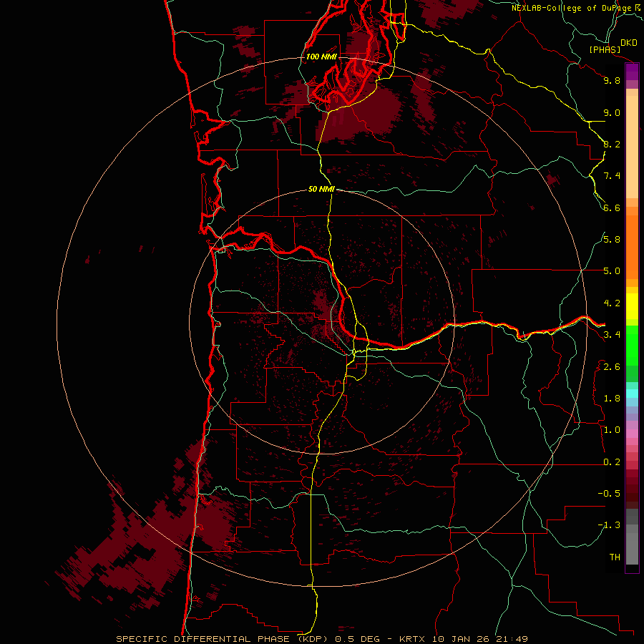The height and width of the screenshot is (644, 644).
Task: Pick the pink color bar segment
Action: (x=632, y=434)
